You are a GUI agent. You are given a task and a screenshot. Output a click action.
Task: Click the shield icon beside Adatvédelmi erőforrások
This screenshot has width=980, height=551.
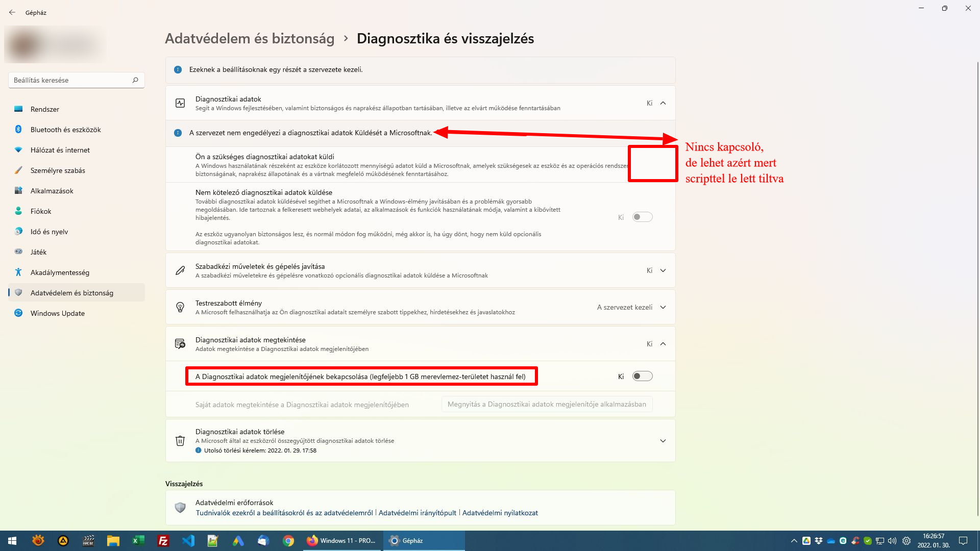point(180,508)
